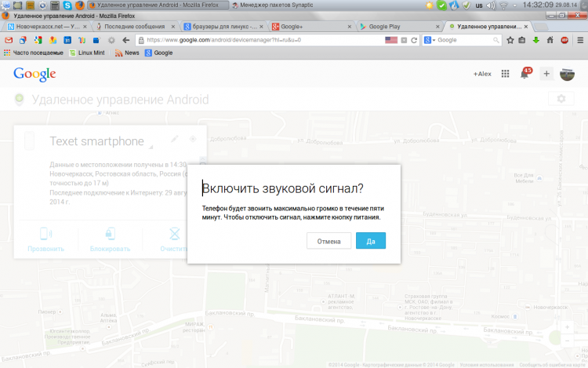Screen dimensions: 588x368
Task: Click the US flag icon in address bar
Action: [x=391, y=40]
